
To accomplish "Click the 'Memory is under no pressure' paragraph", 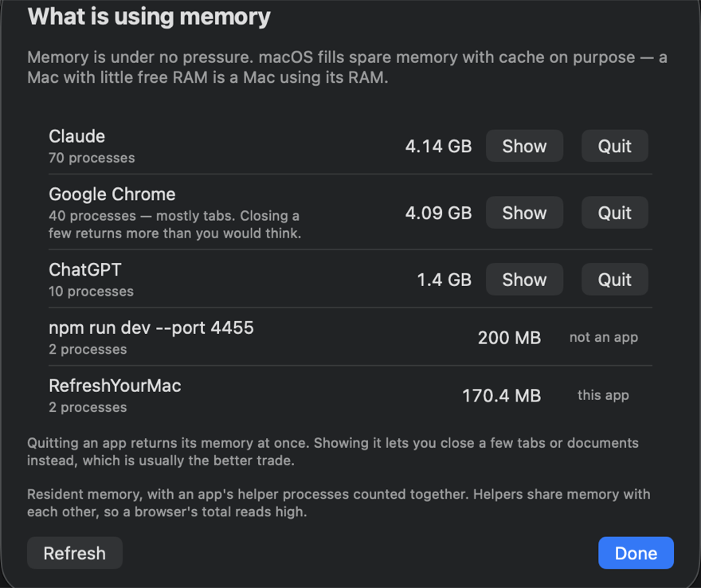I will point(347,67).
